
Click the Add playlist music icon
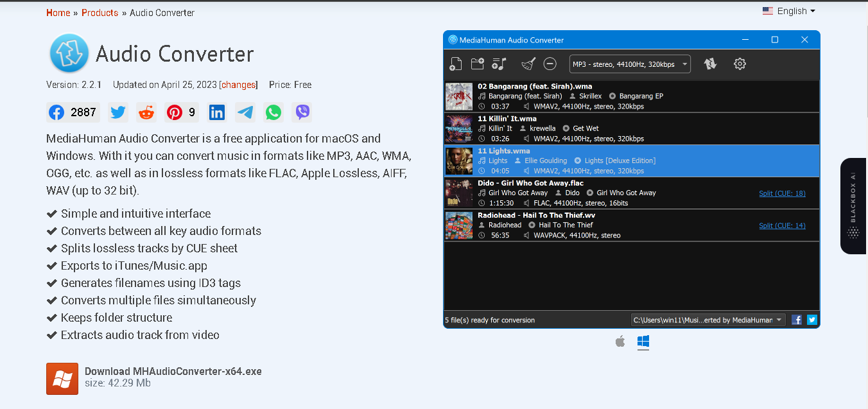(499, 64)
